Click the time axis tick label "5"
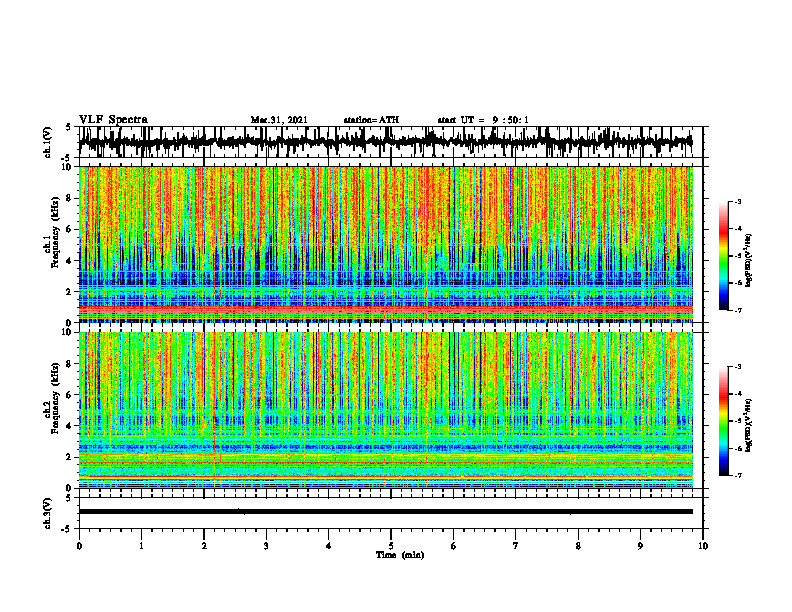This screenshot has width=792, height=612. pos(391,546)
